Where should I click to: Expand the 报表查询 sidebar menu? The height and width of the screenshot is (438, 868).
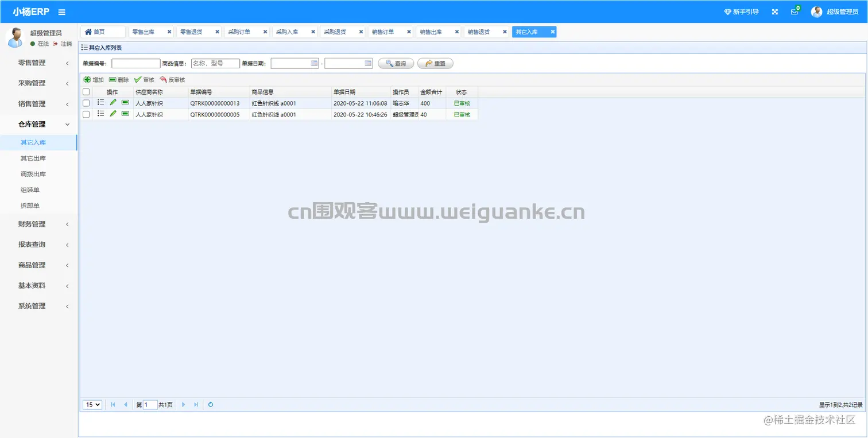[x=38, y=245]
